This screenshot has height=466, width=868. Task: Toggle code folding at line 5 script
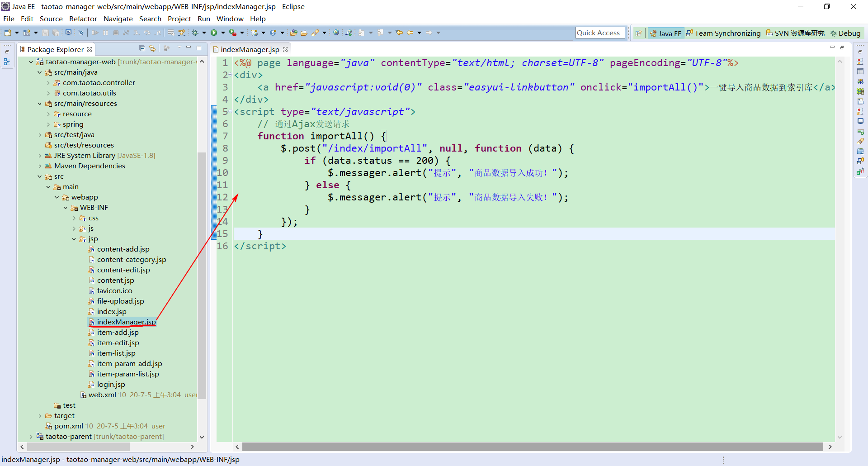point(230,111)
